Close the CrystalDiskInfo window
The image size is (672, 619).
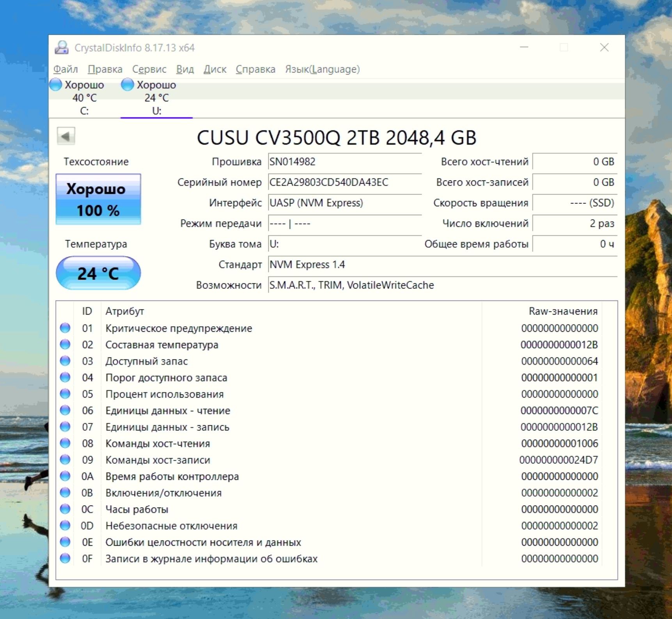[x=604, y=48]
